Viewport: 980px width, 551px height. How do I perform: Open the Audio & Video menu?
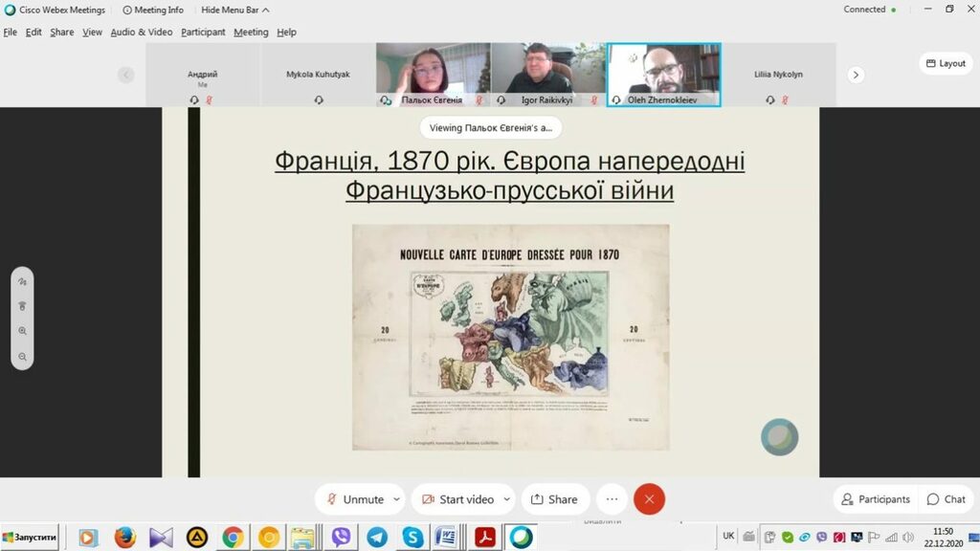[142, 32]
